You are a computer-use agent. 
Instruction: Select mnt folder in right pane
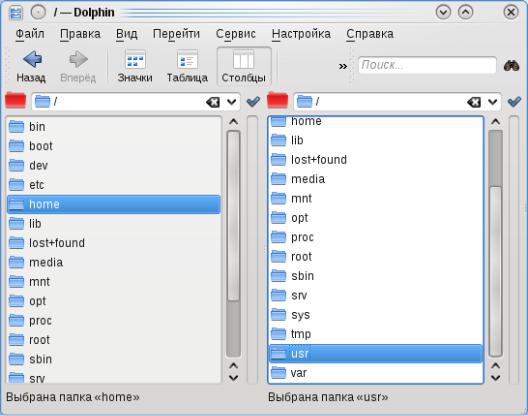click(x=376, y=198)
